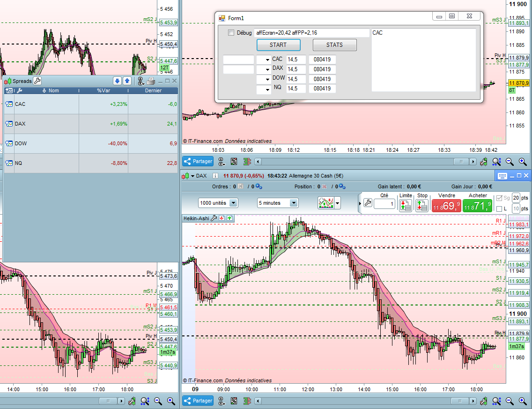Open the Spreads window link-group chain icon

pos(141,81)
